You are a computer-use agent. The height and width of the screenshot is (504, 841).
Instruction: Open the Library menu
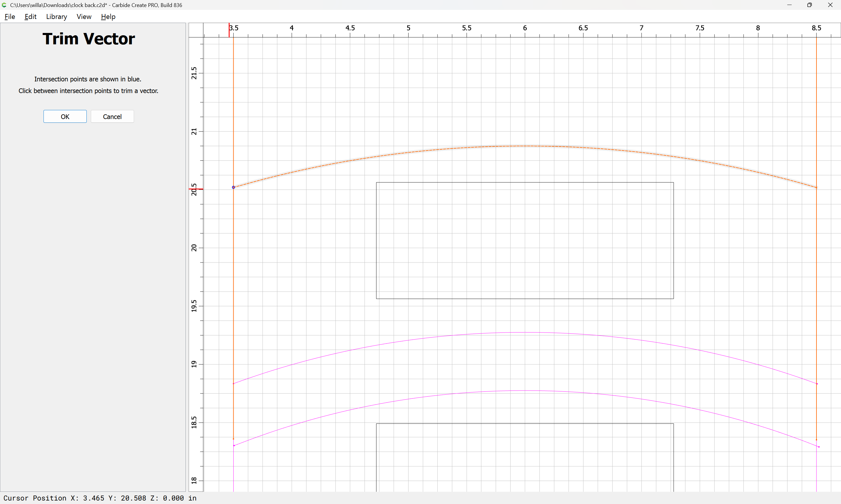pyautogui.click(x=56, y=17)
